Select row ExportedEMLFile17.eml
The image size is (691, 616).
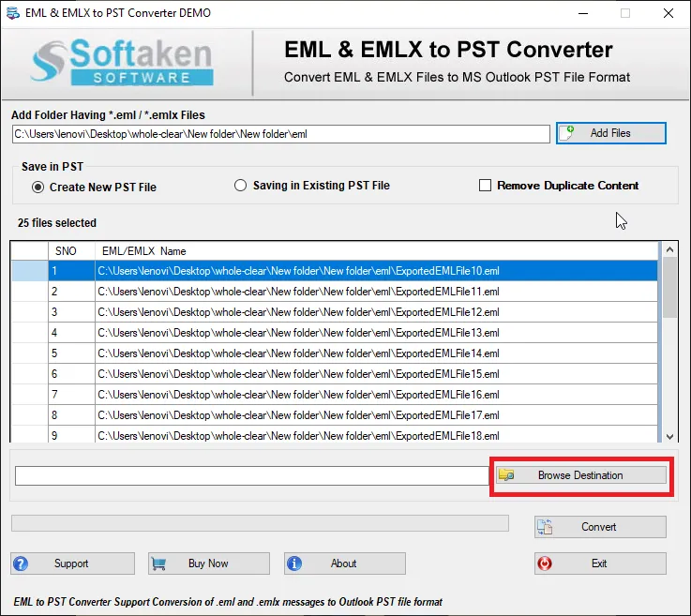376,415
